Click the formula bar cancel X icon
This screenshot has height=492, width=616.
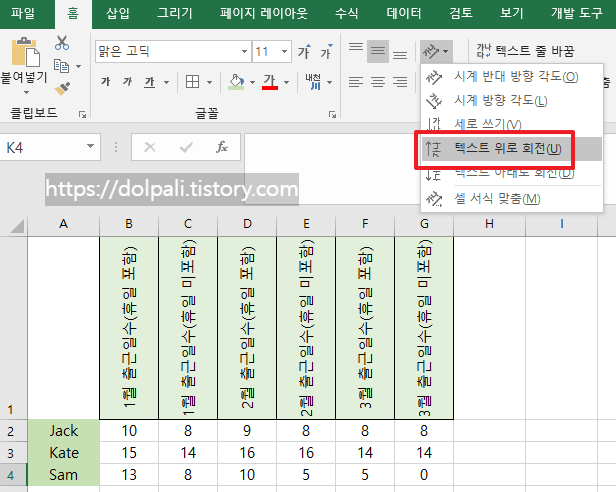tap(150, 147)
